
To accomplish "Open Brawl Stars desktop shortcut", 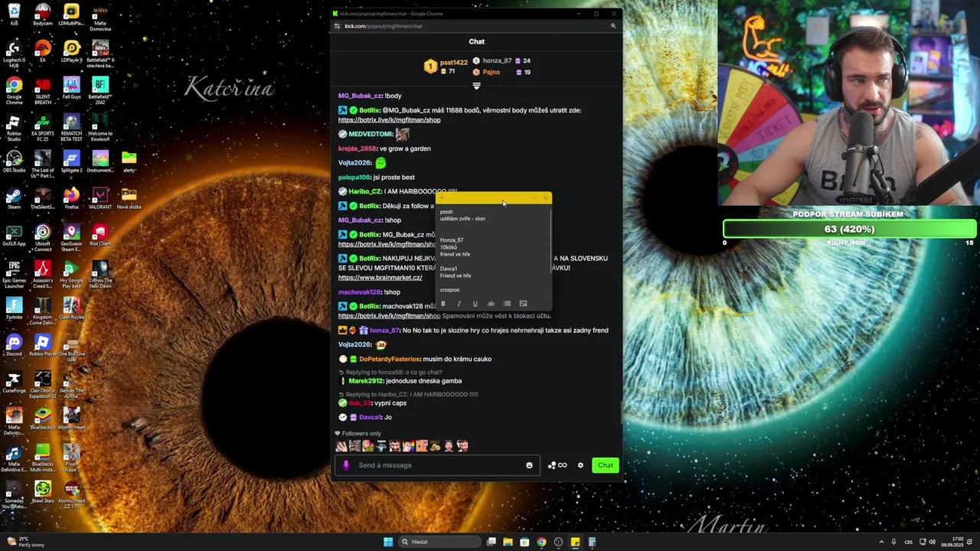I will pos(43,492).
